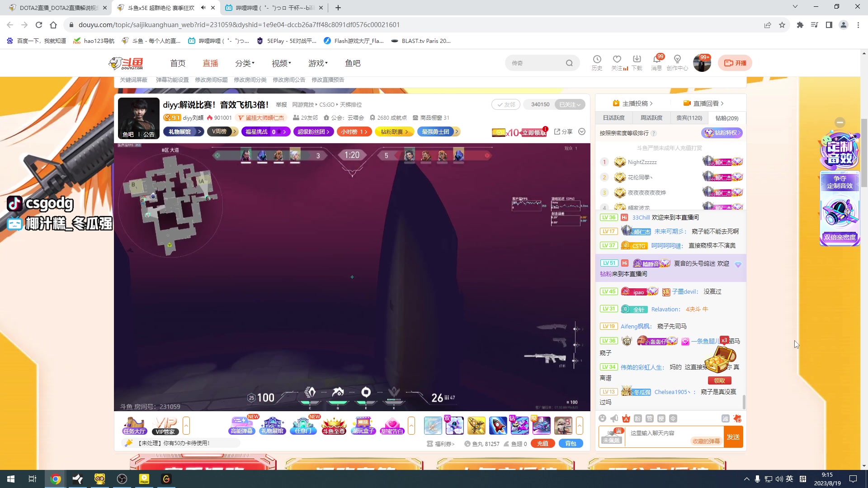This screenshot has width=868, height=488.
Task: Click the 令 command icon in chat
Action: [x=673, y=418]
